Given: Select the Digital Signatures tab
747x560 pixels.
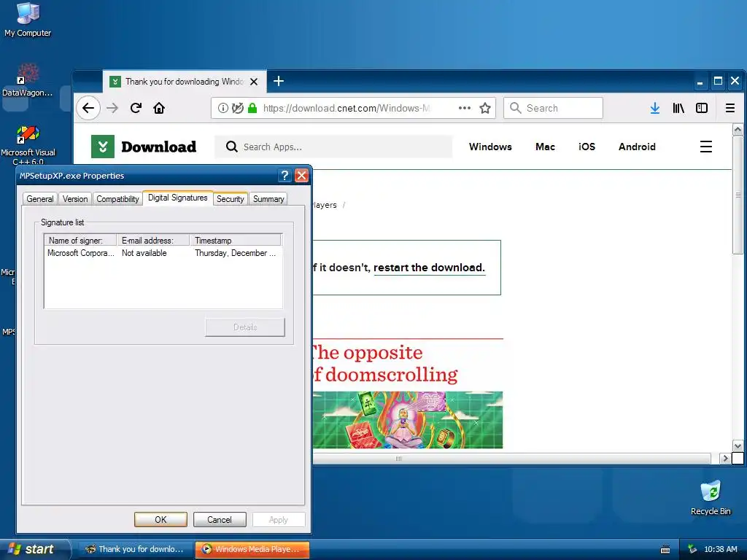Looking at the screenshot, I should tap(178, 198).
